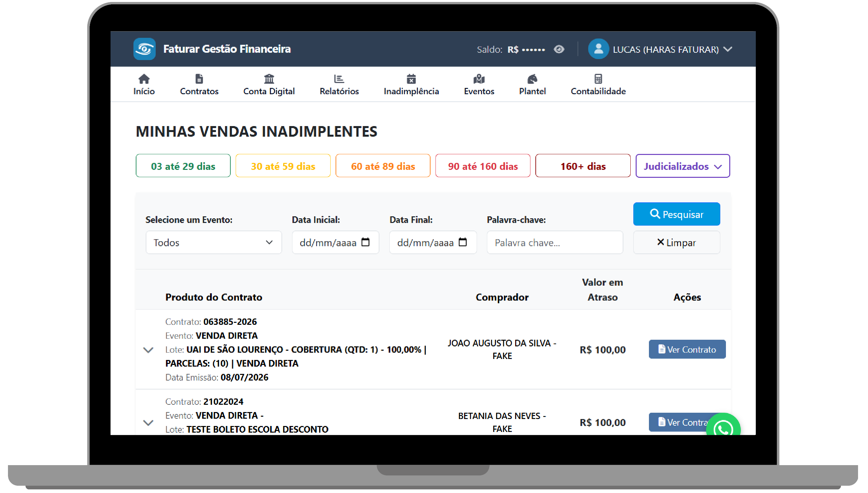
Task: Open the Inadimplência menu label
Action: pyautogui.click(x=412, y=92)
